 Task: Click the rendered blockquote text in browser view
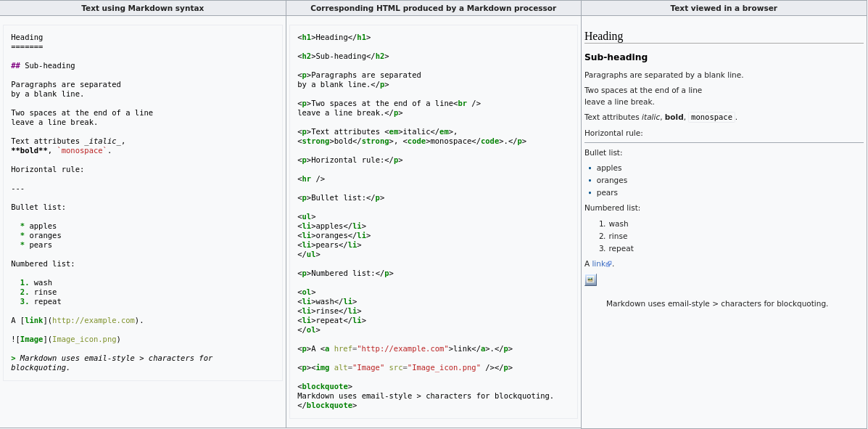(x=716, y=303)
